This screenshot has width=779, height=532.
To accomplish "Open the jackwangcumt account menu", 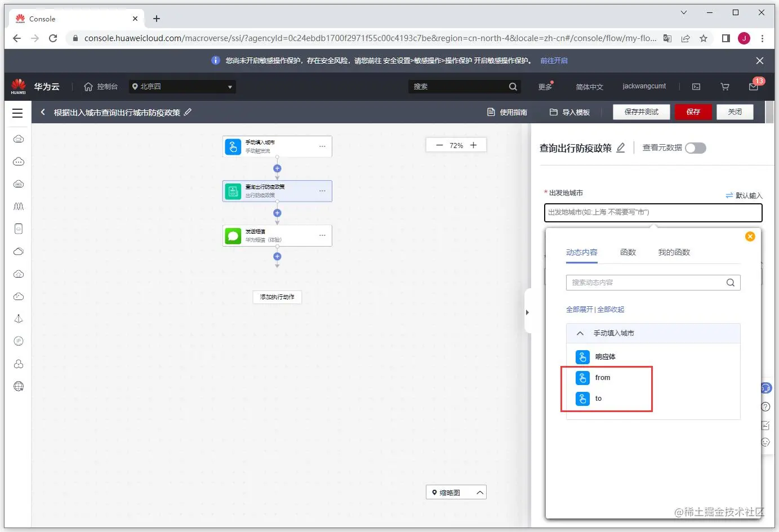I will click(644, 86).
